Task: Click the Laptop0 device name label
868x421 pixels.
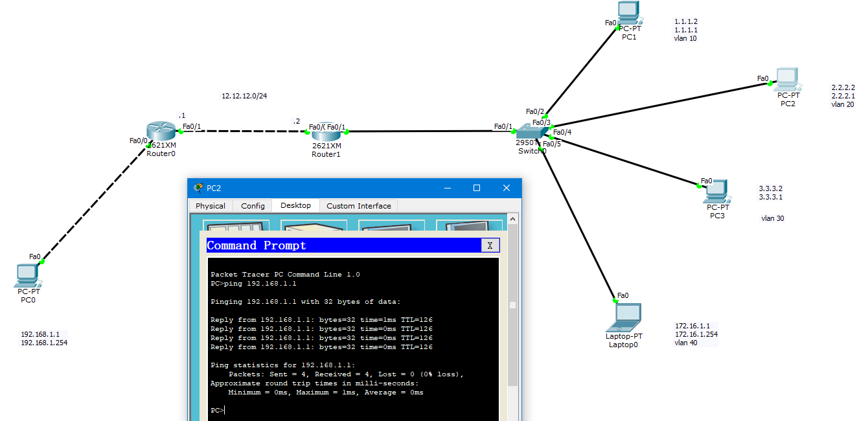Action: click(624, 345)
